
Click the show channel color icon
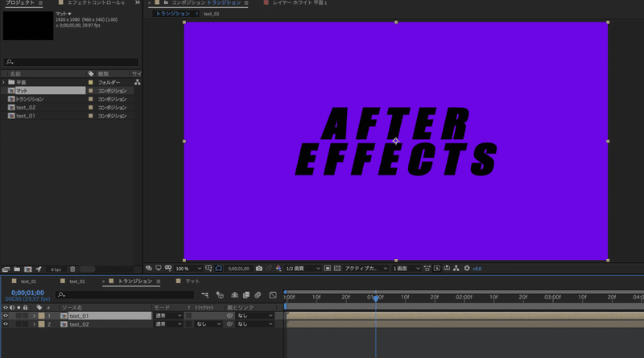pos(279,269)
